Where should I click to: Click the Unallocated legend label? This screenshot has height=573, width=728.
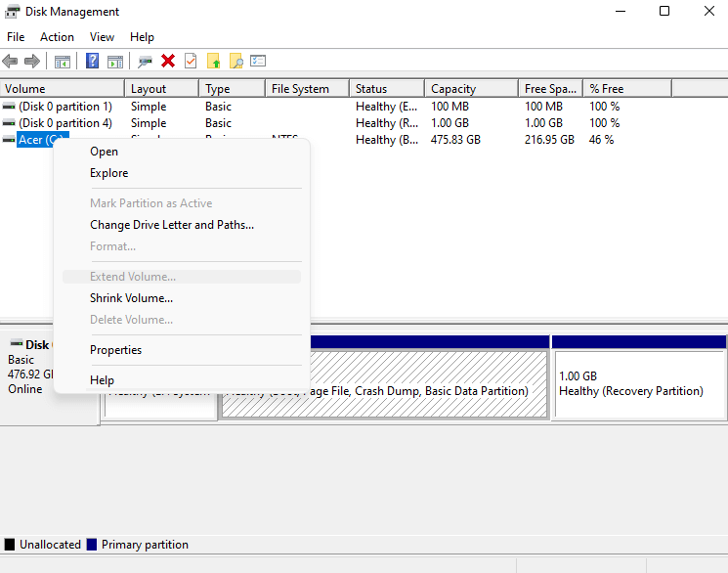pyautogui.click(x=50, y=545)
